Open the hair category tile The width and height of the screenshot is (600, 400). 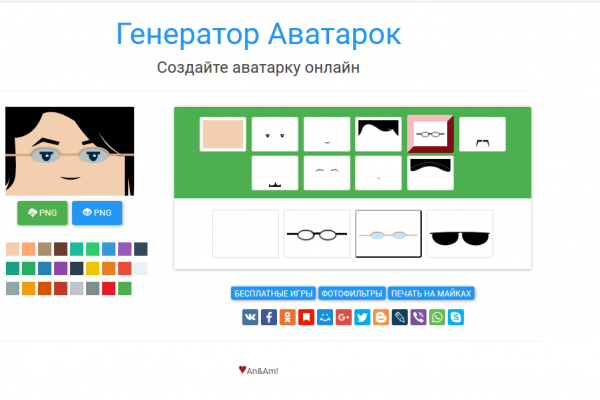tap(378, 134)
